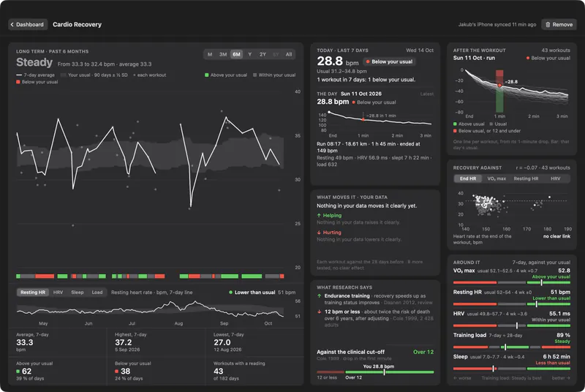This screenshot has height=392, width=585.
Task: Click the red 1 min marker on the day chart
Action: (363, 119)
